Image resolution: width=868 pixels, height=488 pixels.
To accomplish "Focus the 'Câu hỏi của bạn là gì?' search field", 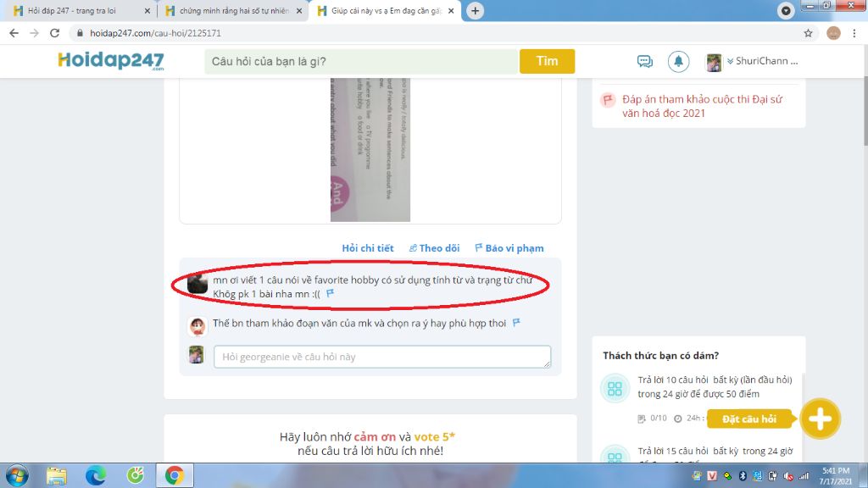I will click(361, 61).
